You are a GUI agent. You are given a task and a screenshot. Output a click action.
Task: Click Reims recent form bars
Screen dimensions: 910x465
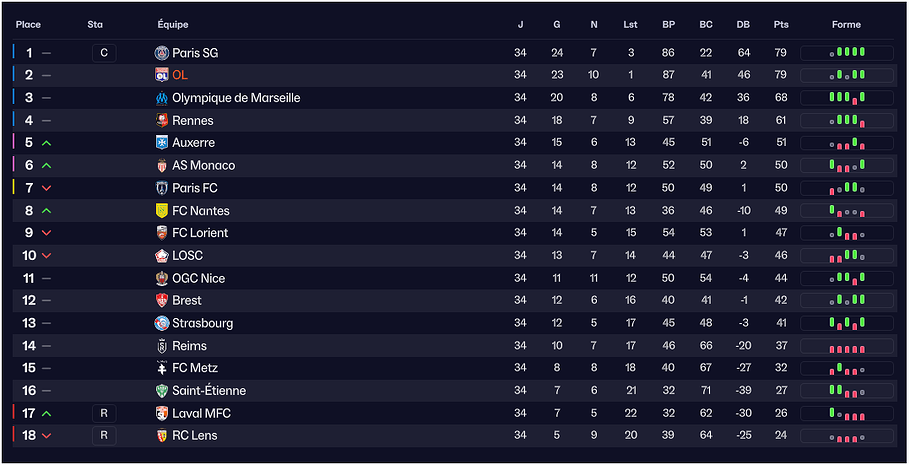pos(846,346)
